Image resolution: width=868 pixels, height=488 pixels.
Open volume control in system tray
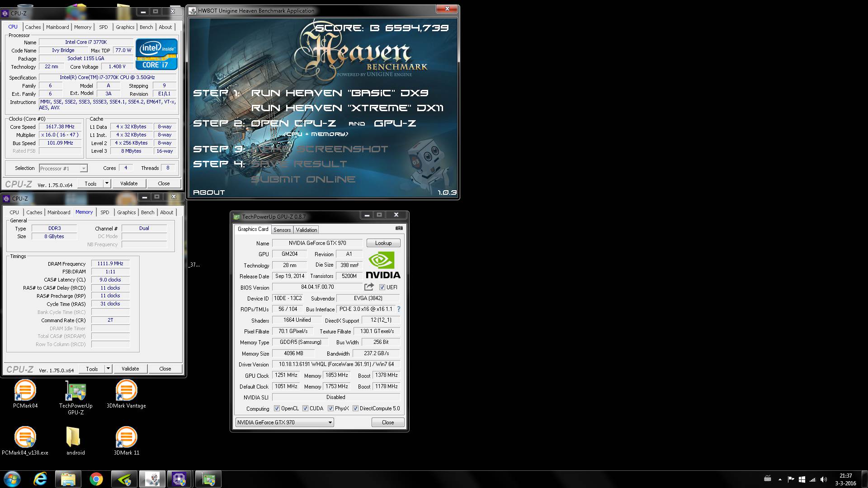[x=823, y=479]
